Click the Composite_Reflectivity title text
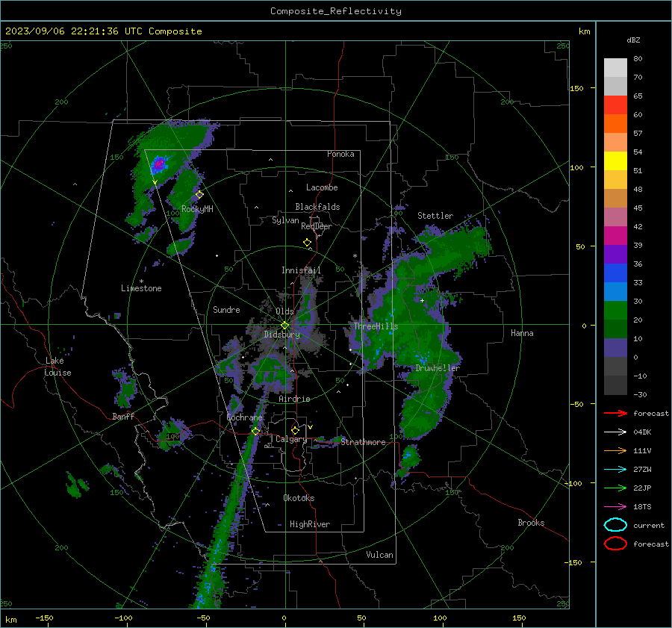Viewport: 672px width, 628px height. click(x=335, y=11)
